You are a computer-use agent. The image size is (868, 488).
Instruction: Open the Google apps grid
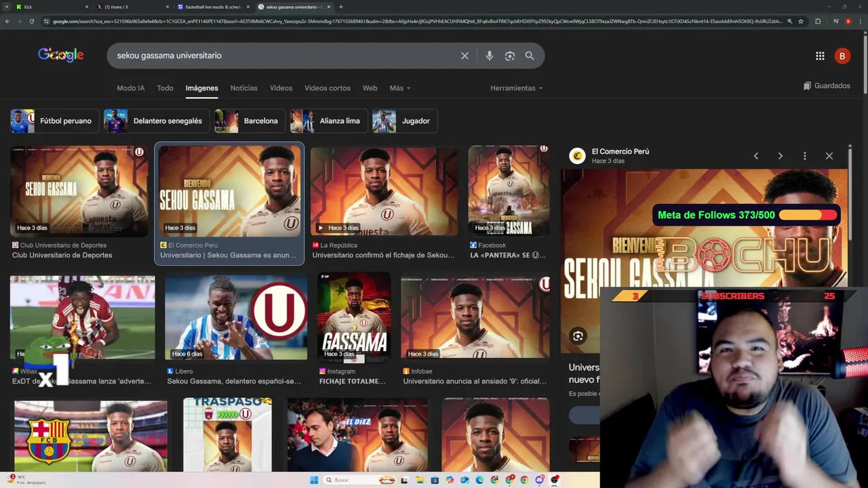pos(820,56)
